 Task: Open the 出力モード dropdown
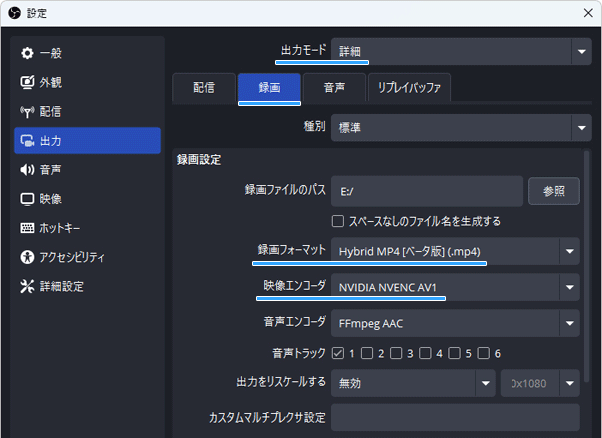[461, 51]
